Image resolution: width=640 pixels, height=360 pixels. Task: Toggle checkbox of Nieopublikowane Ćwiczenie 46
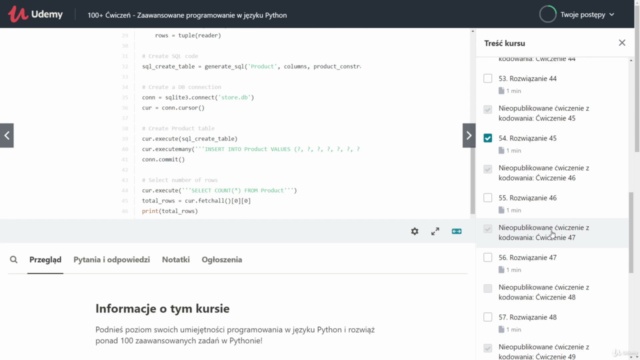488,169
